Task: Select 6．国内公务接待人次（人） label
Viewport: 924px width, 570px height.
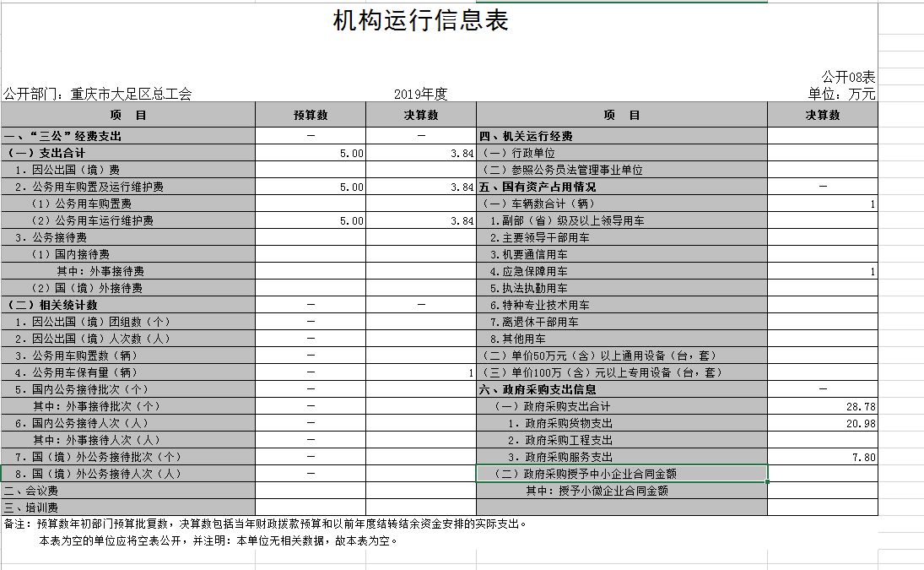Action: click(x=81, y=423)
